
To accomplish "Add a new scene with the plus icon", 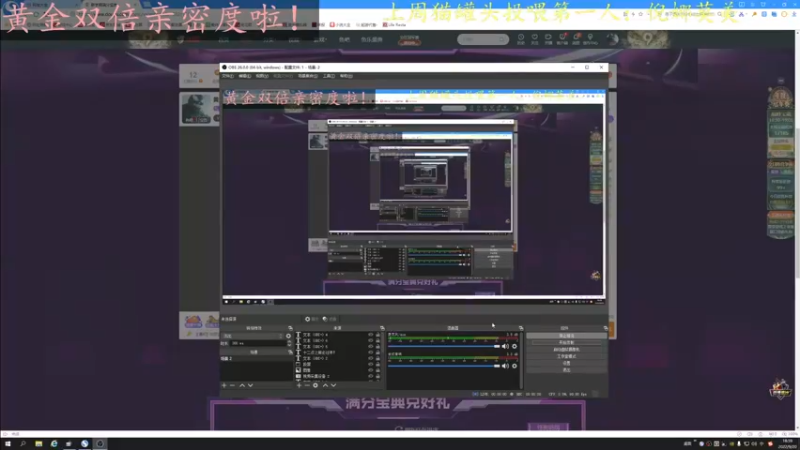I will [x=224, y=385].
